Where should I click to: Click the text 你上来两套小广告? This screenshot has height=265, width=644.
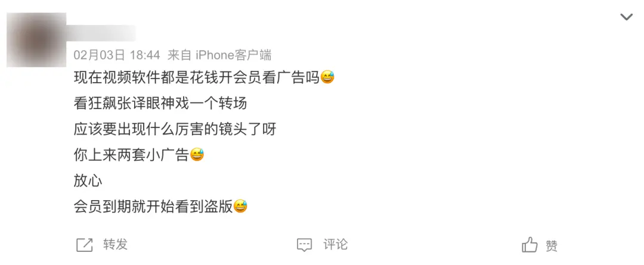[131, 155]
